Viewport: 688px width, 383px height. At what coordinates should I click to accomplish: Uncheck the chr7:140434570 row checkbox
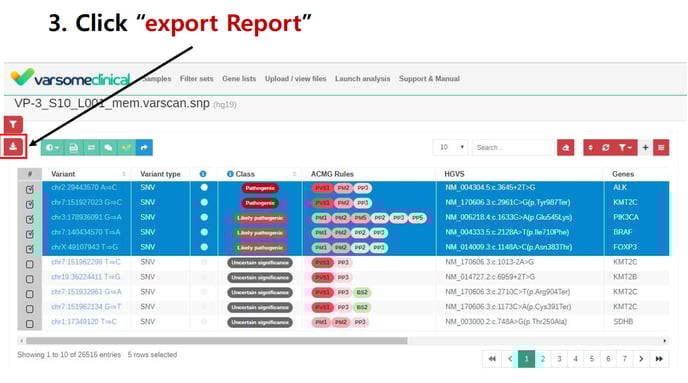[29, 234]
